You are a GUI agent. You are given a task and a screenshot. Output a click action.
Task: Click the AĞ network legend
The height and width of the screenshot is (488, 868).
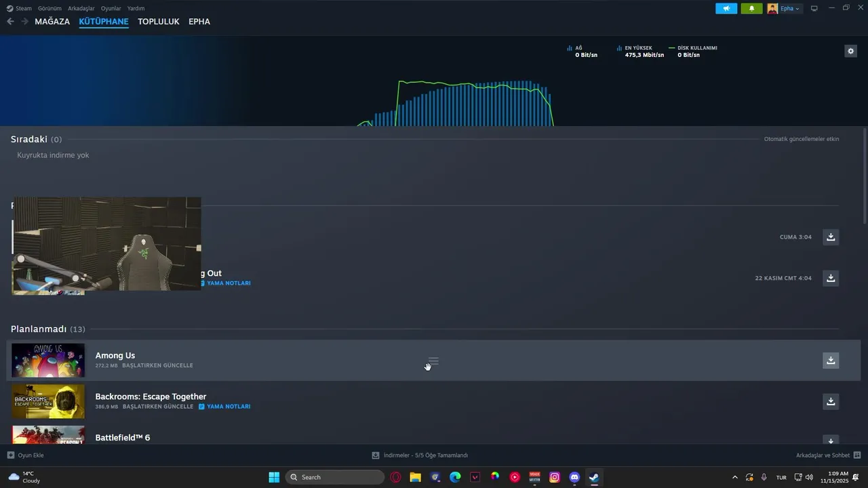click(x=583, y=52)
